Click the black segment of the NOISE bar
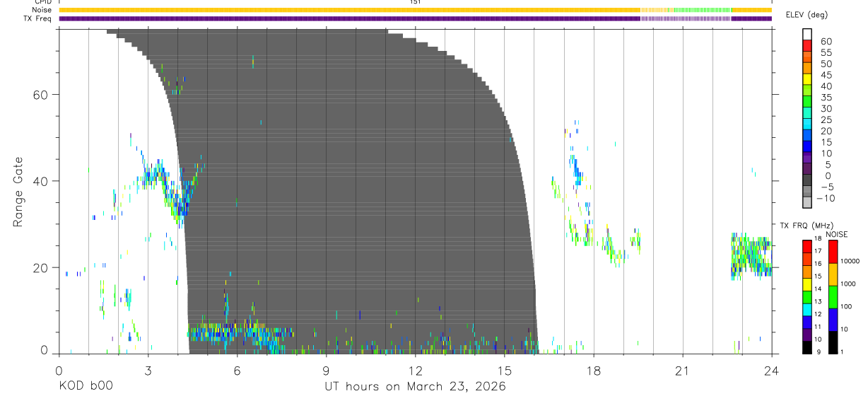Screen dimensions: 868x401 (833, 342)
